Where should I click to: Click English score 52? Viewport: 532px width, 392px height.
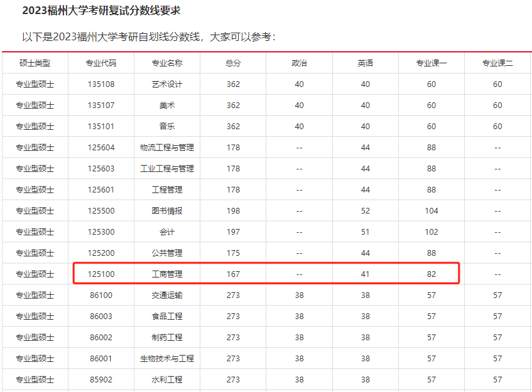point(365,211)
